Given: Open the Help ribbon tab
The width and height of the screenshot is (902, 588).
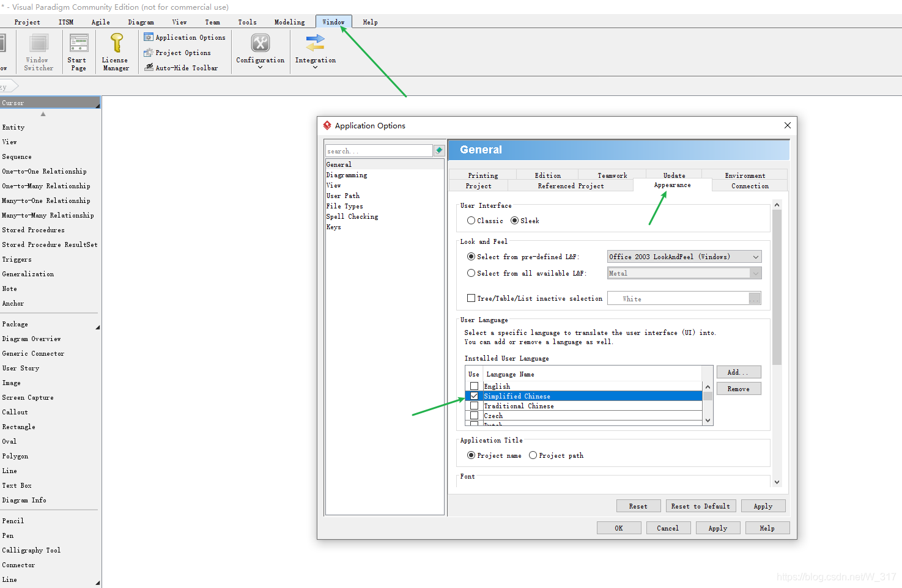Looking at the screenshot, I should point(370,22).
